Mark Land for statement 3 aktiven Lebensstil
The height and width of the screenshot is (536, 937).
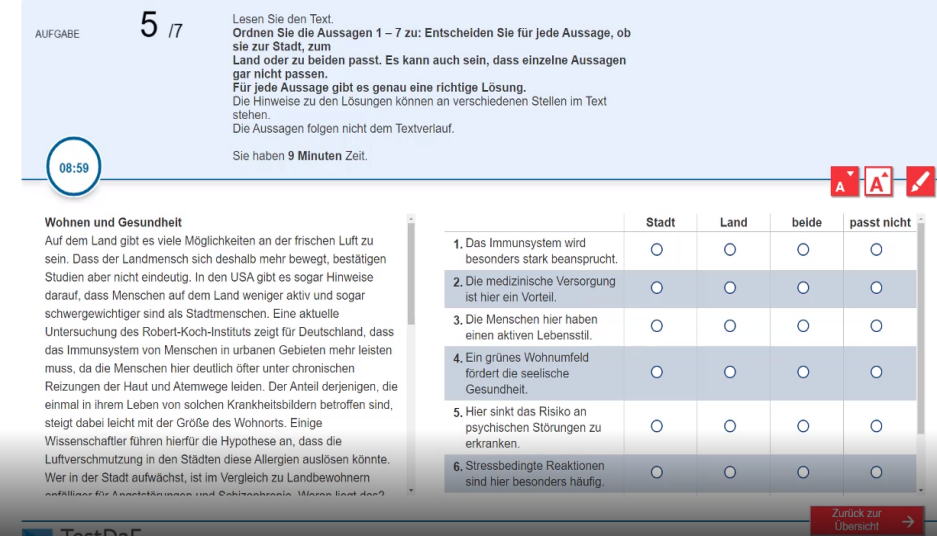tap(730, 326)
